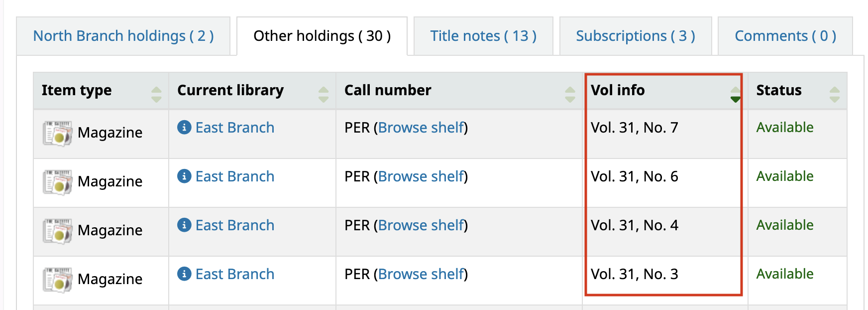Click the Magazine icon in the second row
Screen dimensions: 868x310
coord(57,182)
